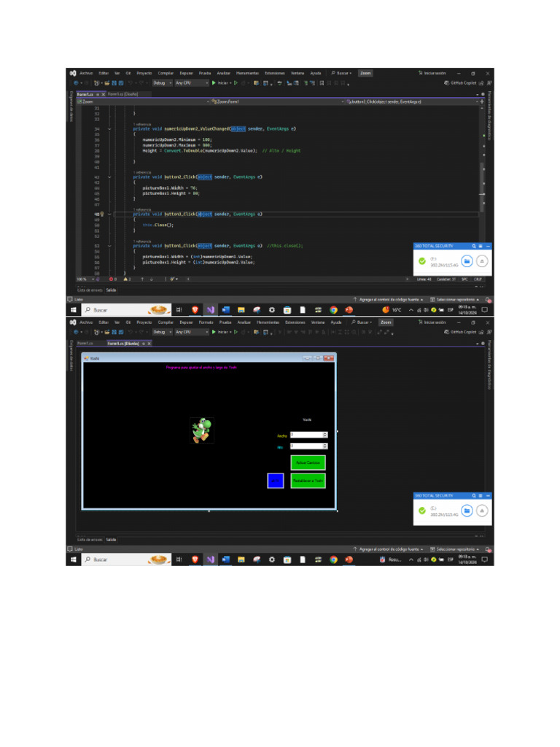Start debugging with Iniciar in code editor window
The image size is (560, 747).
pos(220,83)
